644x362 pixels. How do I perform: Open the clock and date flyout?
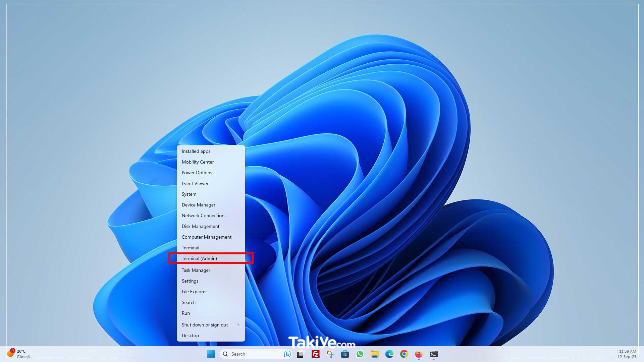pyautogui.click(x=627, y=354)
